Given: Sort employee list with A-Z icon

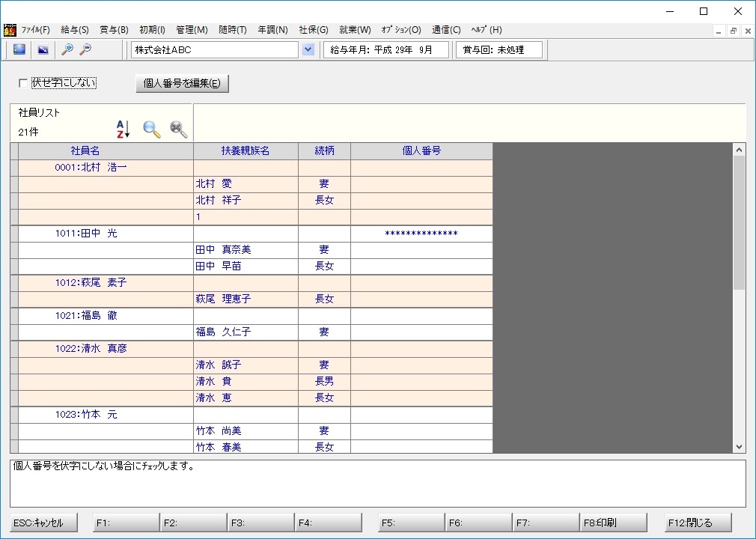Looking at the screenshot, I should 123,130.
